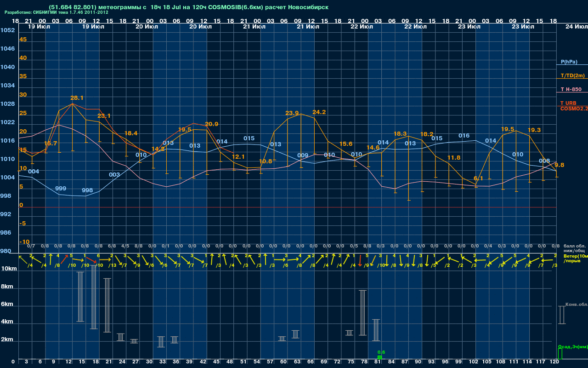The image size is (588, 368).
Task: Click the 004 pressure label on the curve
Action: [34, 172]
